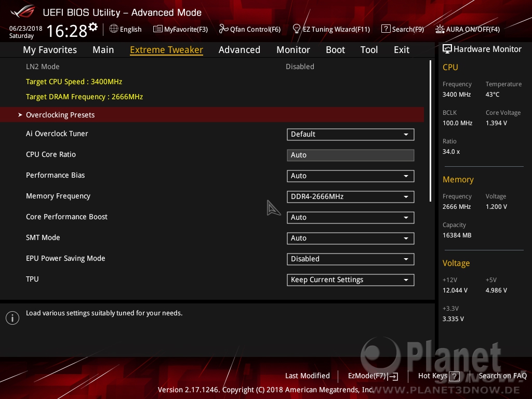Expand the Overclocking Presets submenu
This screenshot has height=399, width=532.
[x=212, y=115]
